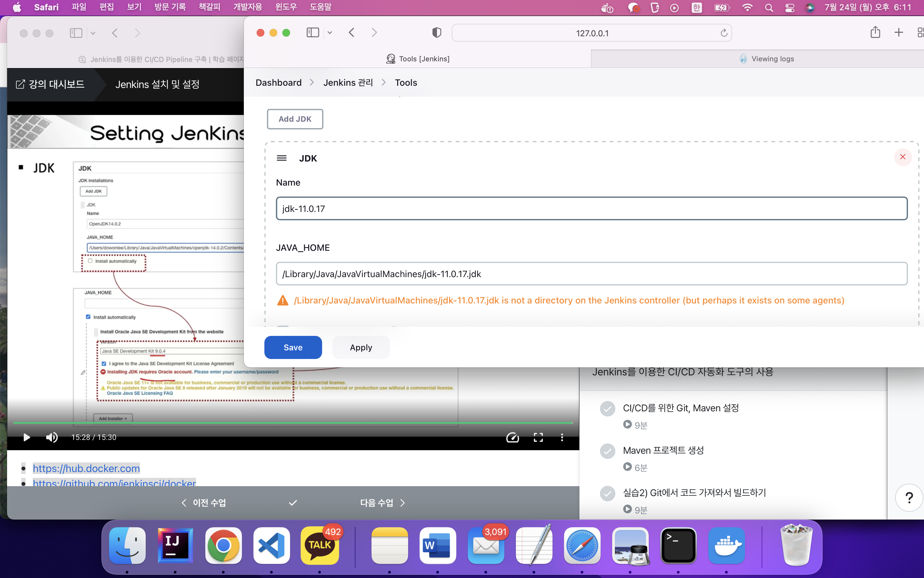The height and width of the screenshot is (578, 924).
Task: Apply the Jenkins tool configuration
Action: [361, 347]
